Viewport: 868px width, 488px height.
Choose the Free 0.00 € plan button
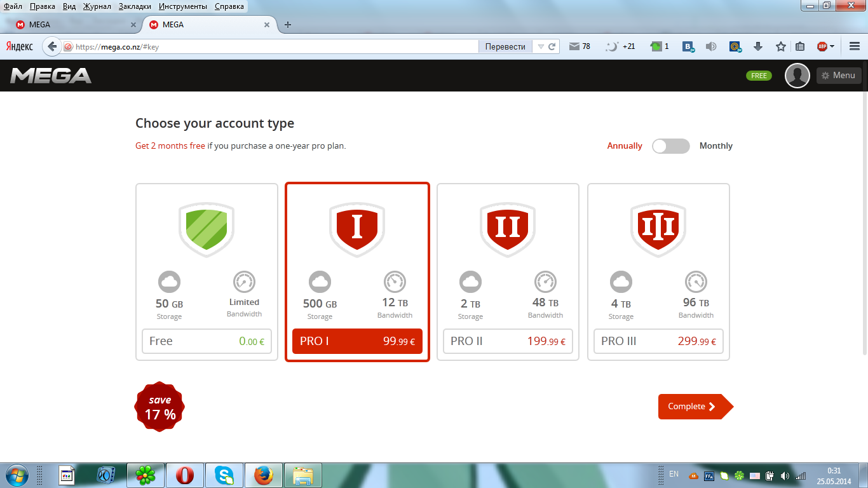click(x=207, y=341)
